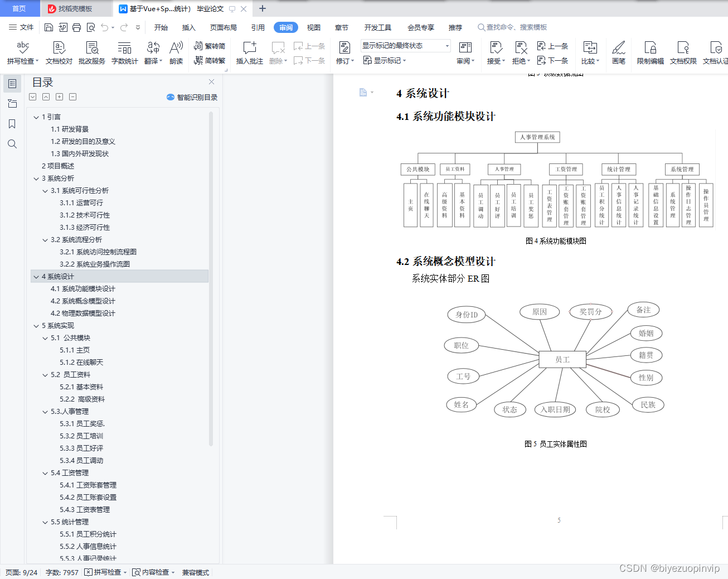Collapse the 3 系统分析 node
The height and width of the screenshot is (579, 728).
click(36, 178)
